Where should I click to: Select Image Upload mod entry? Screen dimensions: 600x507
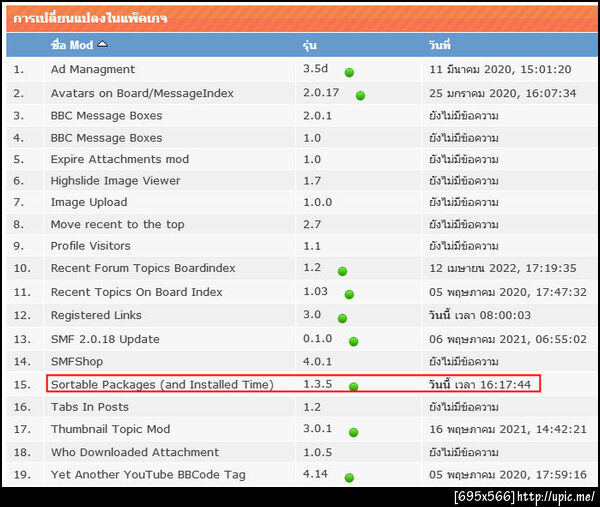tap(89, 202)
